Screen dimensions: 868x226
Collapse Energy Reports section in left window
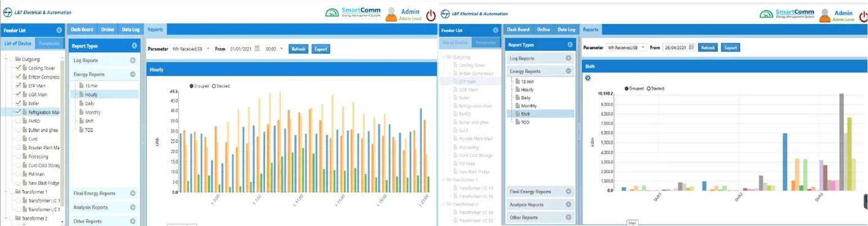click(133, 74)
